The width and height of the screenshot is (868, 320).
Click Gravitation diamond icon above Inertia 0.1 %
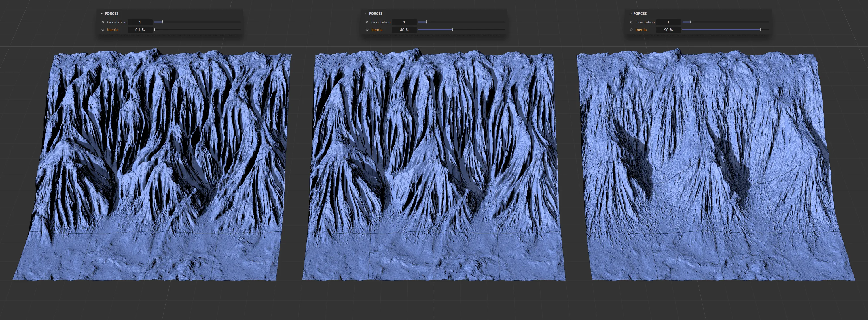pos(103,22)
